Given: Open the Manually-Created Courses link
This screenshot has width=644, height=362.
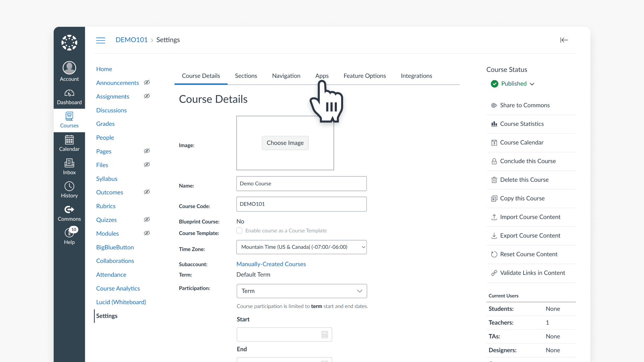Looking at the screenshot, I should pyautogui.click(x=271, y=264).
